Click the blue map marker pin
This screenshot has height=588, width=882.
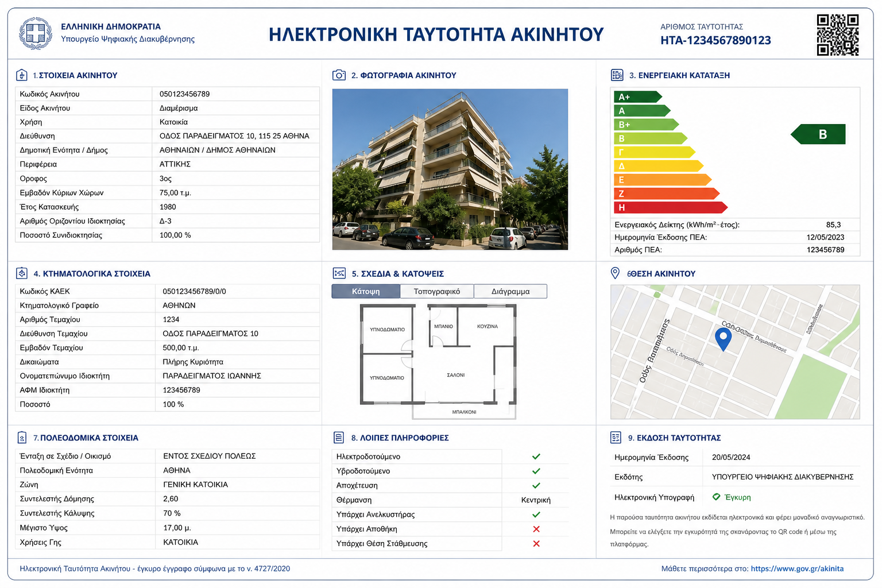(723, 338)
